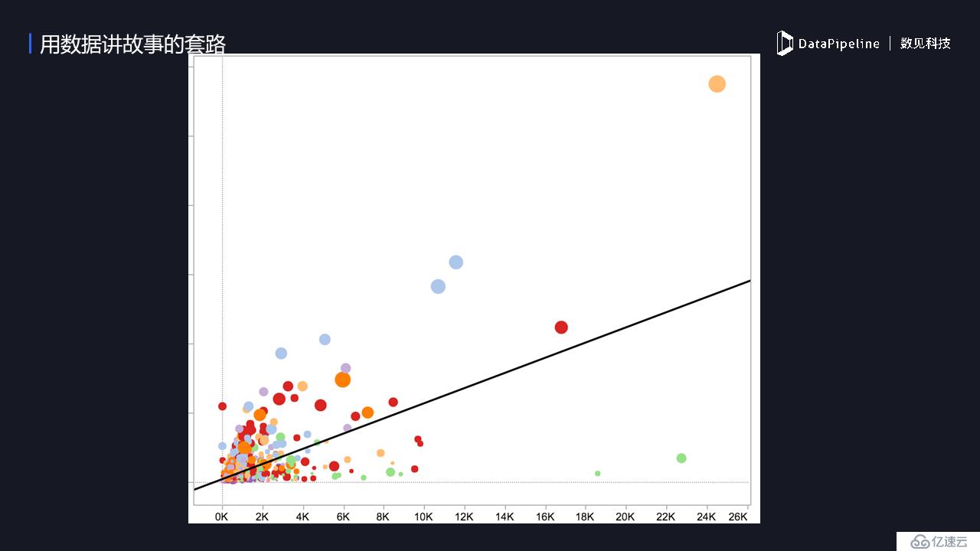Select the large orange outlier bubble near 24K
This screenshot has height=551, width=980.
tap(717, 84)
